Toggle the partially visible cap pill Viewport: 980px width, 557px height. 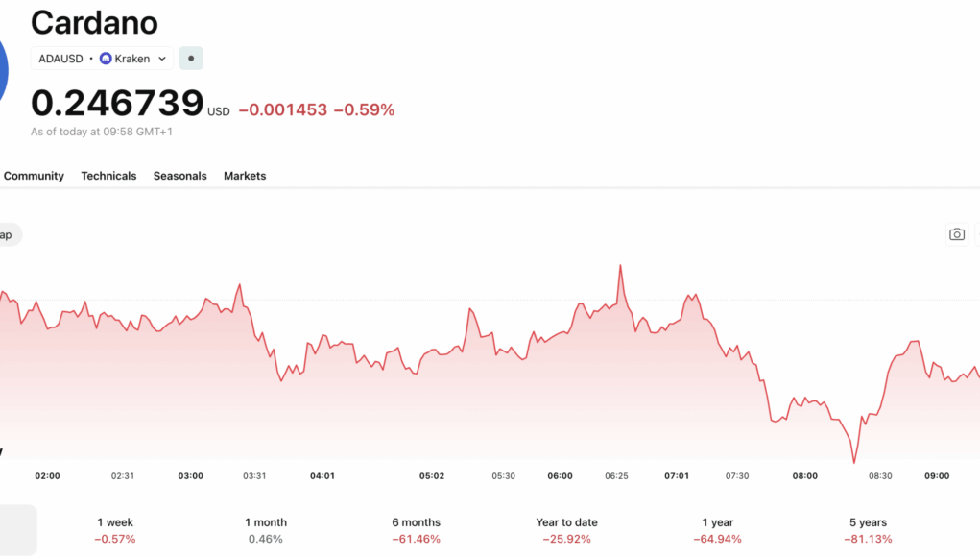(x=8, y=234)
